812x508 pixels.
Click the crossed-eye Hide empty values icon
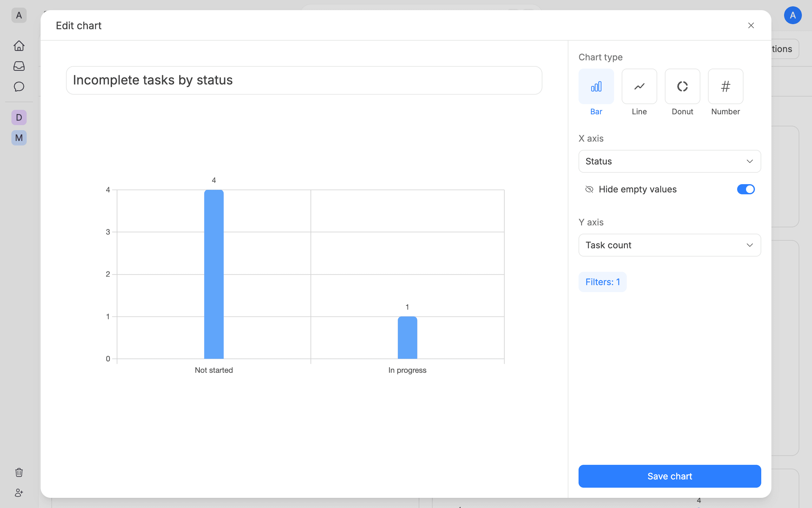[589, 190]
